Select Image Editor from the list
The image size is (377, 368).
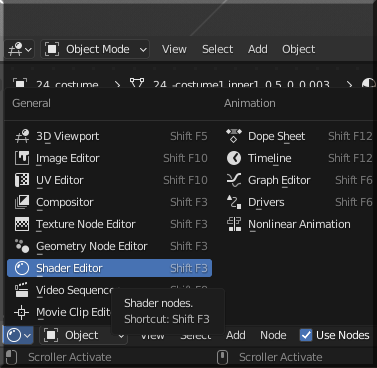pos(109,158)
